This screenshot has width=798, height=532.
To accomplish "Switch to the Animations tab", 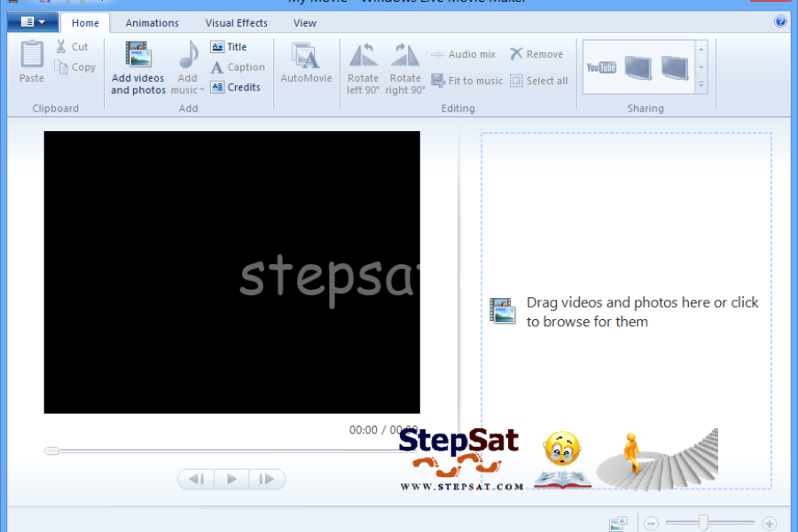I will pos(152,23).
